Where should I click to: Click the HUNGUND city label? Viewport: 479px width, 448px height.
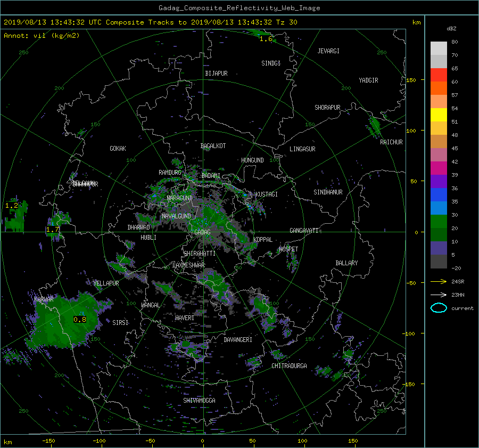pos(252,160)
